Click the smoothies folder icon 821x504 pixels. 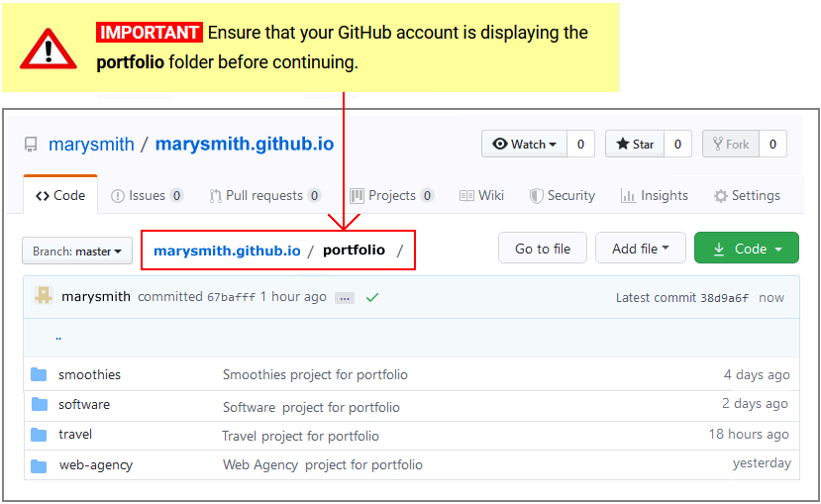click(x=39, y=374)
